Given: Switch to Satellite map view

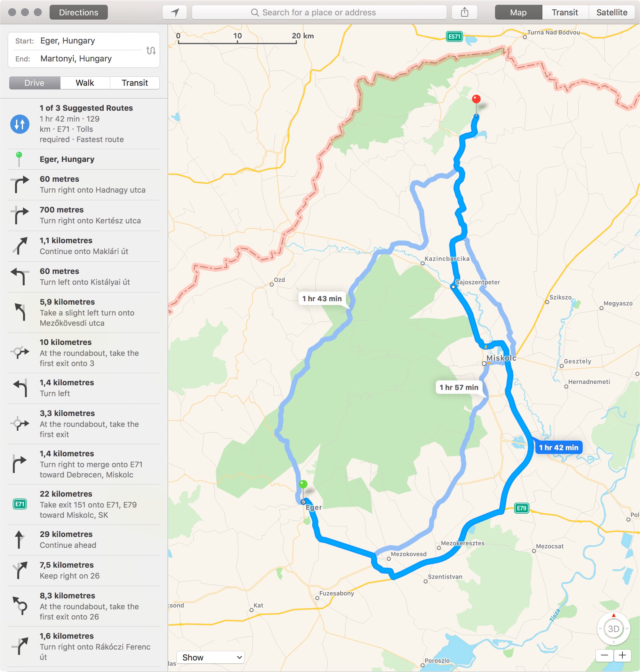Looking at the screenshot, I should click(612, 12).
